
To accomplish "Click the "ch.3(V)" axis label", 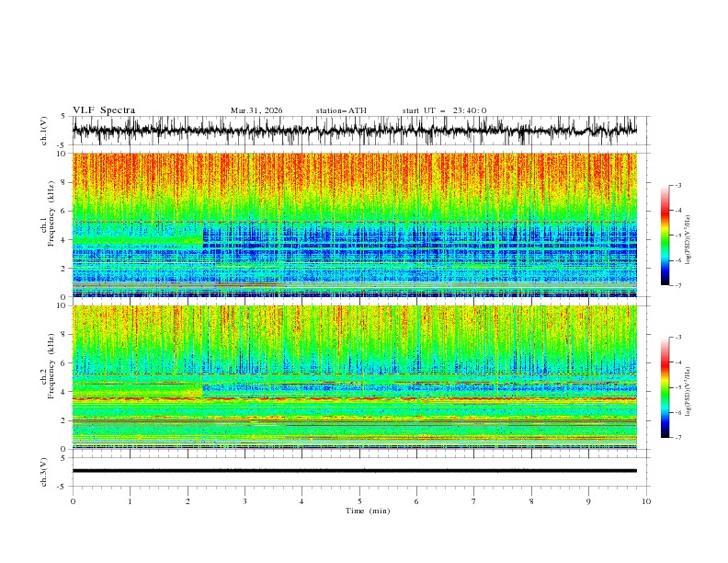I will pos(44,472).
